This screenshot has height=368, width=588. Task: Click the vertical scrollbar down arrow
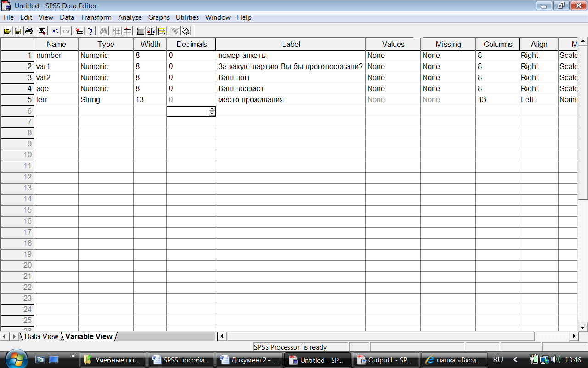click(582, 327)
